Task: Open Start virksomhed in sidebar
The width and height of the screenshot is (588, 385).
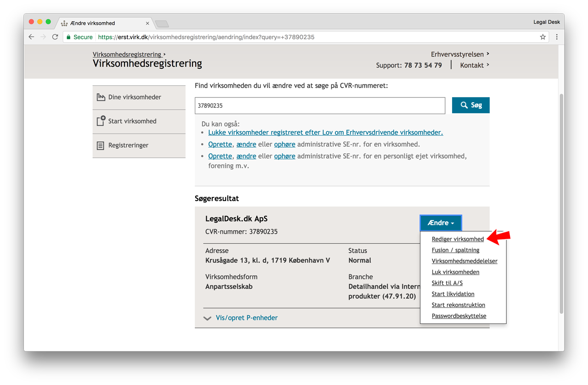Action: (x=139, y=121)
